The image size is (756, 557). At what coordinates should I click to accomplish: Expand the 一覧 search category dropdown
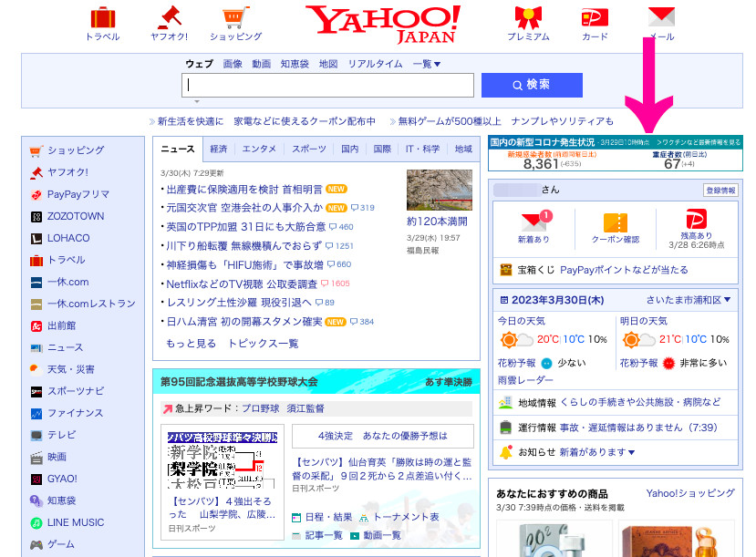pos(426,64)
